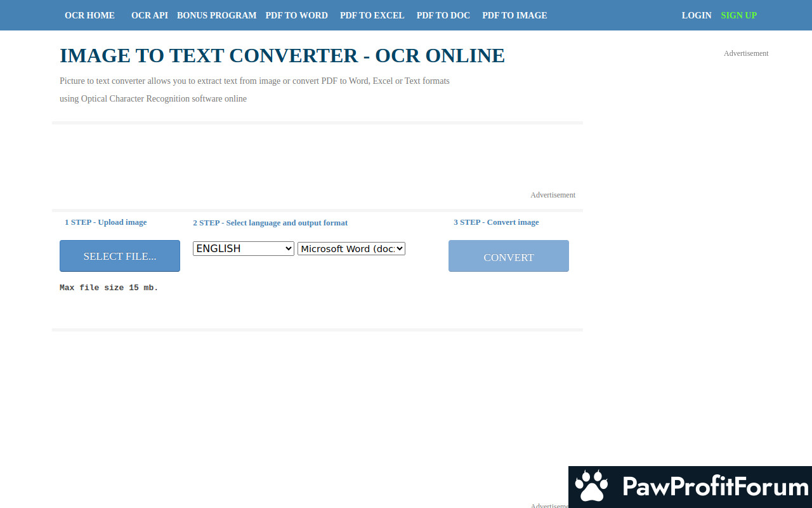Click the 'Max file size 15 mb.' text

click(108, 288)
